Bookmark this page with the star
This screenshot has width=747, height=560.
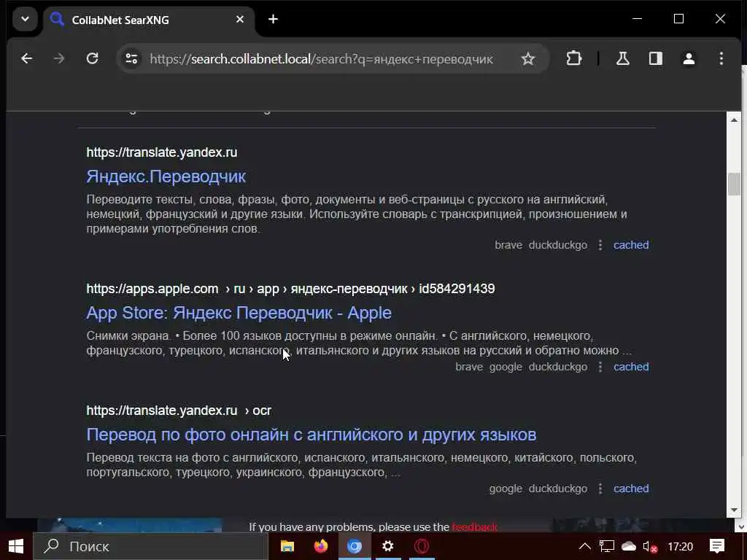528,59
